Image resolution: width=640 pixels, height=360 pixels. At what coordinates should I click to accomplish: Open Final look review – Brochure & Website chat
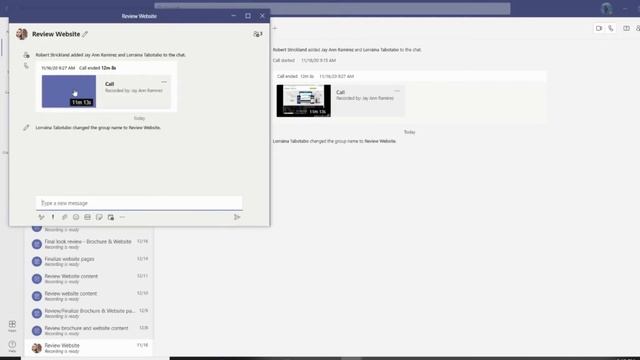[89, 244]
